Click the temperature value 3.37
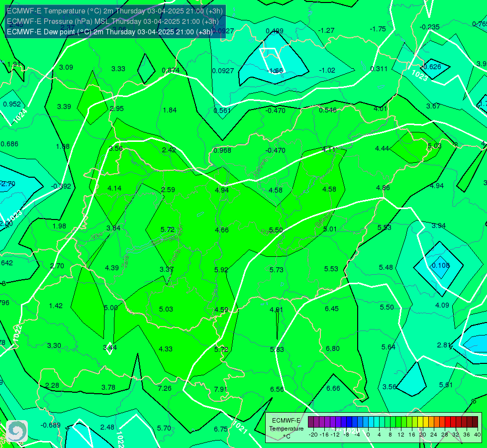487x448 pixels. (x=167, y=269)
